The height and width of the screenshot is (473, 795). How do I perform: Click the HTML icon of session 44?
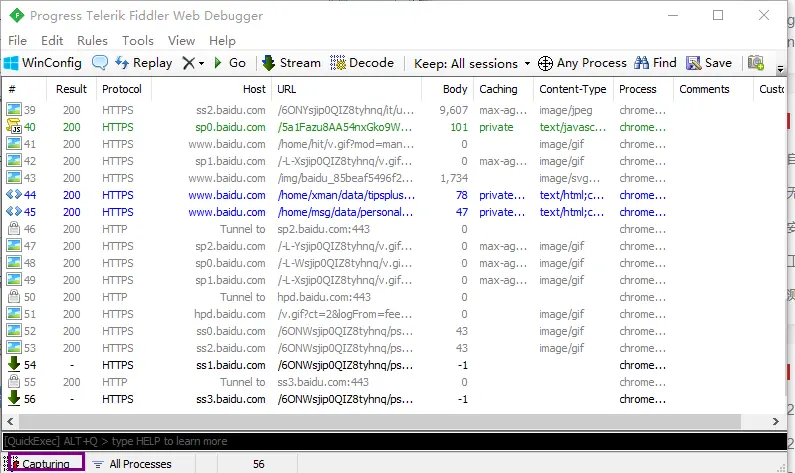[14, 194]
